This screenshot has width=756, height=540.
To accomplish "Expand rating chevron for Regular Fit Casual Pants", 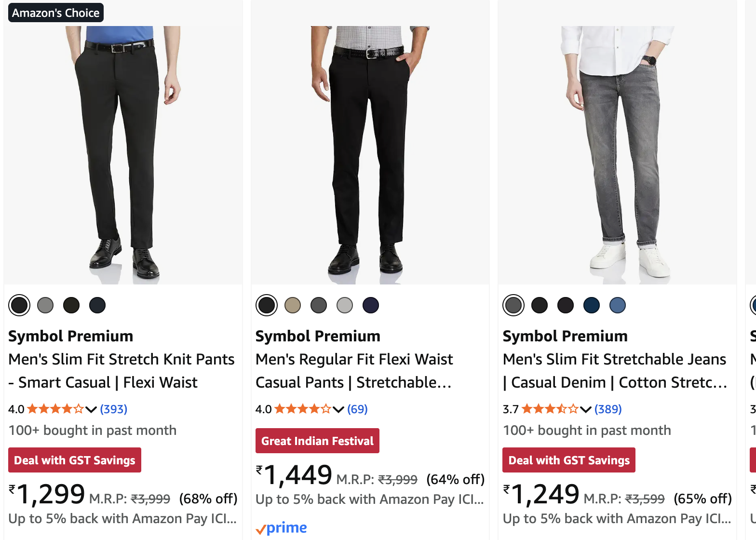I will (338, 409).
